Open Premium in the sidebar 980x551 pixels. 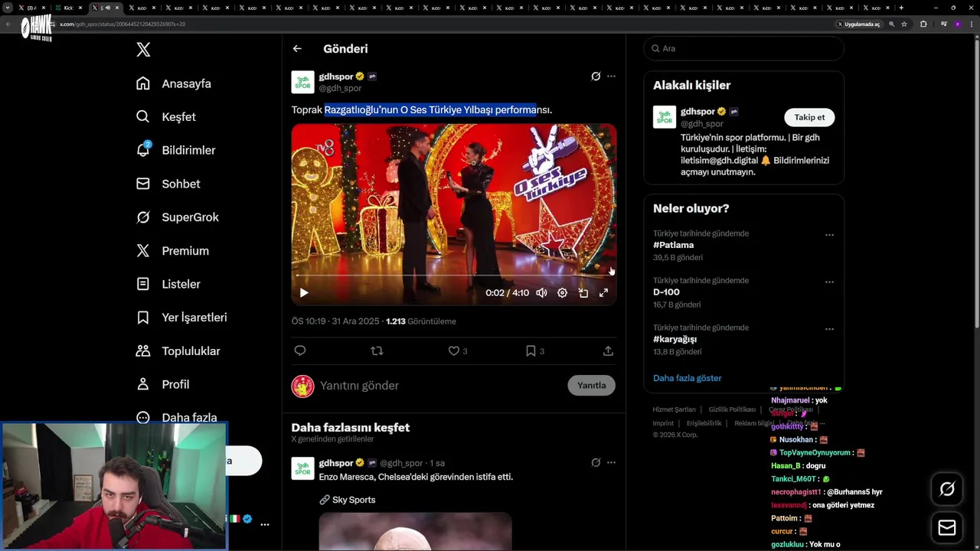(172, 251)
